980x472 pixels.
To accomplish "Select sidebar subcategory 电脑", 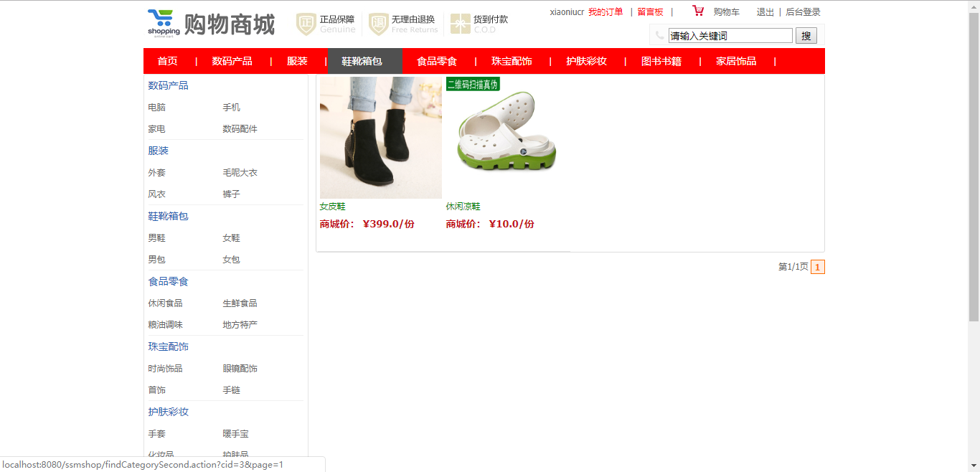I will tap(156, 108).
